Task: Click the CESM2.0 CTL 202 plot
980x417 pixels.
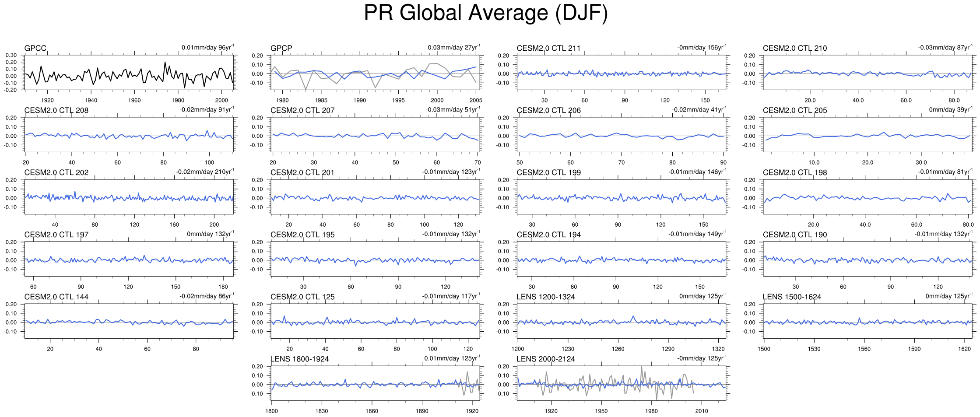Action: tap(129, 197)
